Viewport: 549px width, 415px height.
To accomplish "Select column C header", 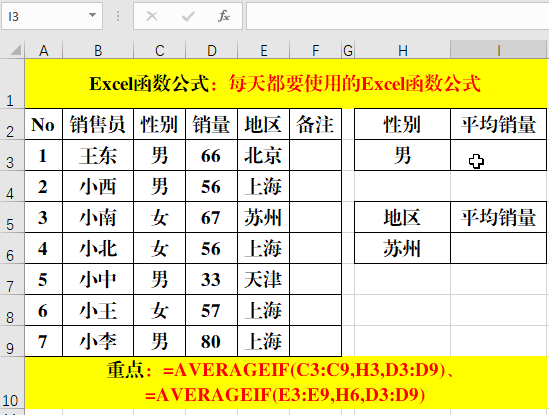I will [160, 50].
